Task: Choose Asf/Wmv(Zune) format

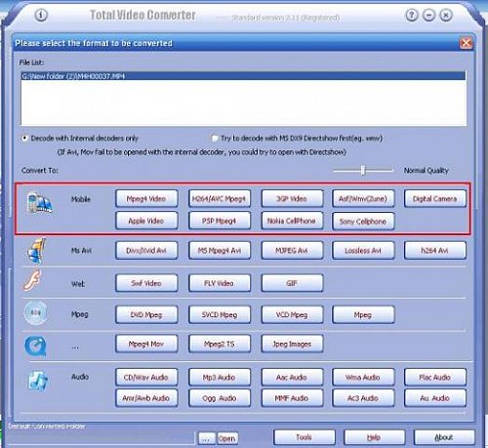Action: tap(363, 199)
